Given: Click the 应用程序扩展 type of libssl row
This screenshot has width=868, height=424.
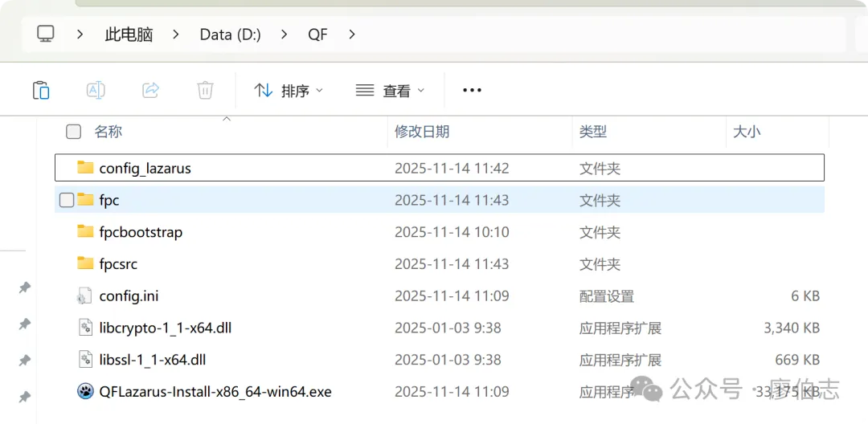Looking at the screenshot, I should (x=620, y=361).
